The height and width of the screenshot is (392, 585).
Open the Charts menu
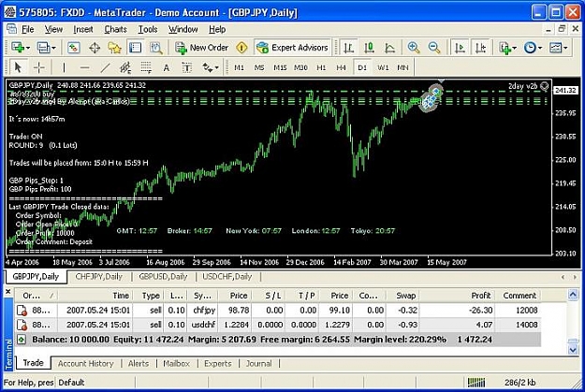pos(115,29)
